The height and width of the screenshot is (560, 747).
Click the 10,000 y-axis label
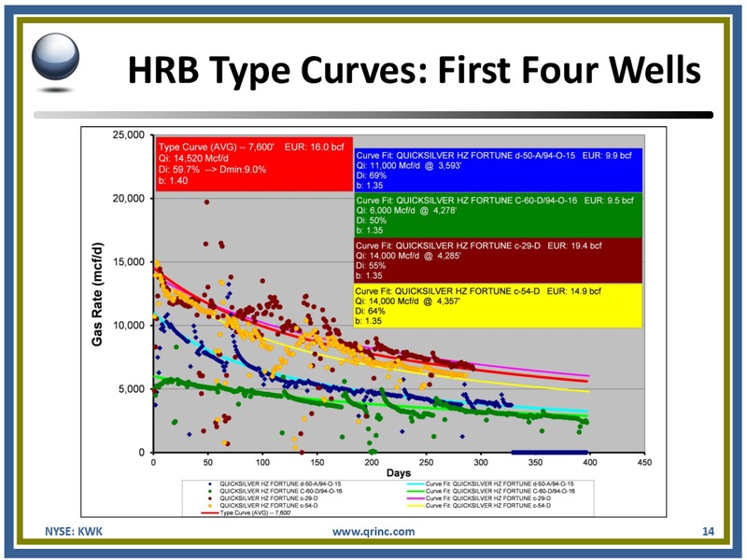point(129,325)
